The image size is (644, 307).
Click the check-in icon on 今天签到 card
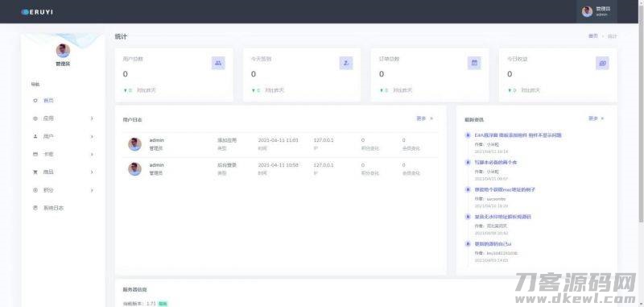(x=346, y=63)
